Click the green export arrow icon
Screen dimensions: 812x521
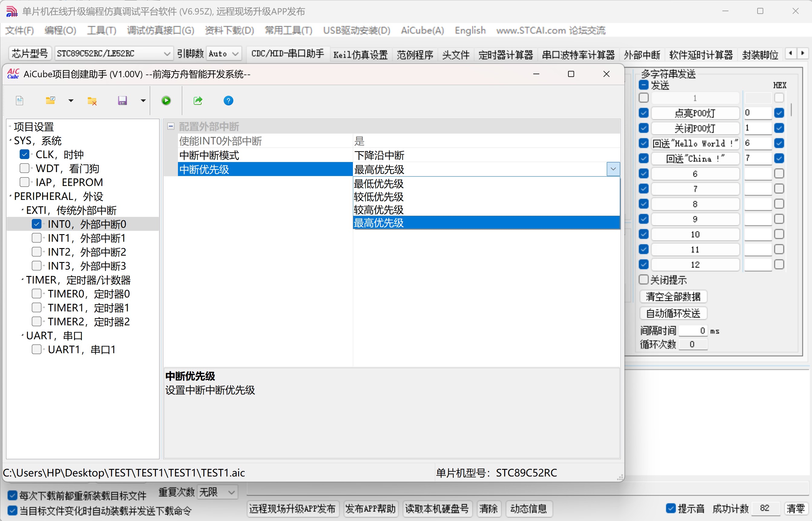point(198,101)
